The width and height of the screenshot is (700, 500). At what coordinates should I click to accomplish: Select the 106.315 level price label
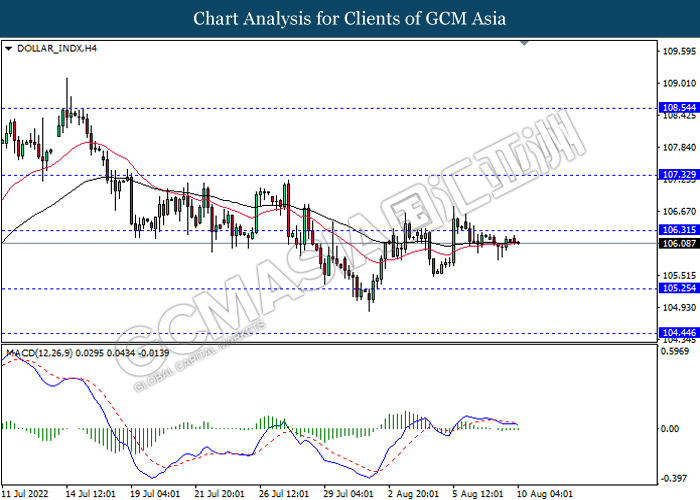point(679,230)
